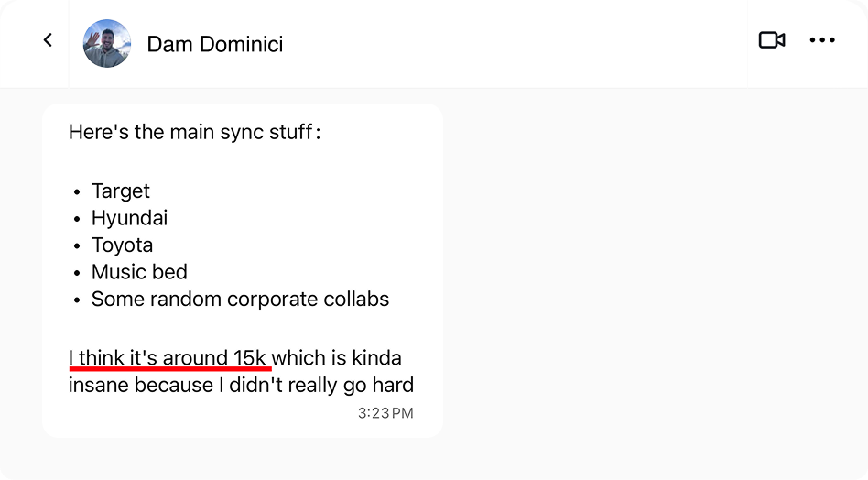868x480 pixels.
Task: Go back using the left chevron
Action: click(x=48, y=40)
